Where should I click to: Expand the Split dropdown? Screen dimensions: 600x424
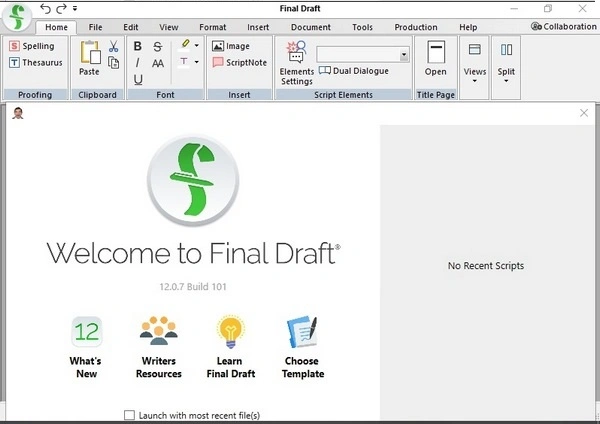[x=506, y=64]
